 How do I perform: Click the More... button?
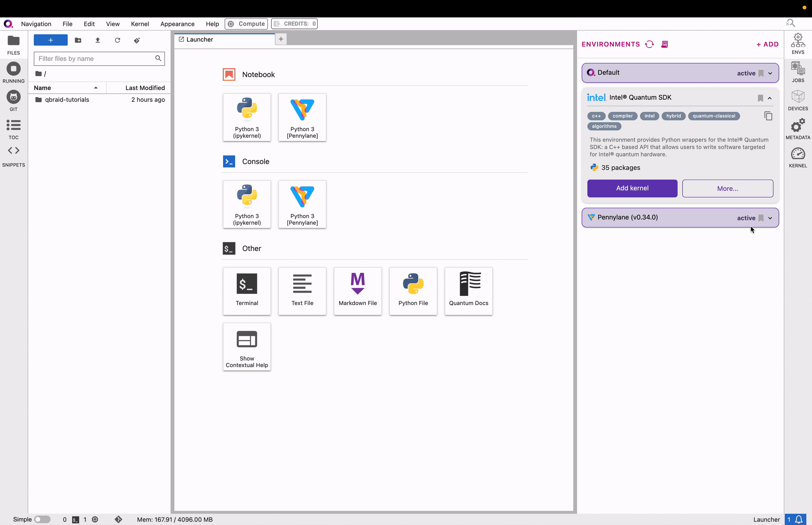coord(727,189)
